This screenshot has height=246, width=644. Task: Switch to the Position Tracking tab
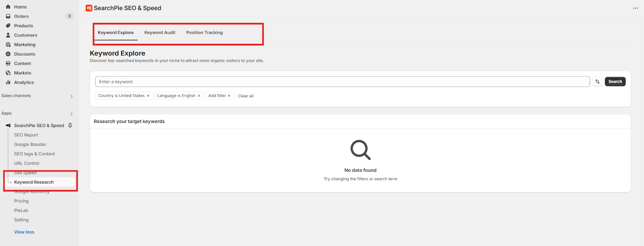(x=204, y=33)
